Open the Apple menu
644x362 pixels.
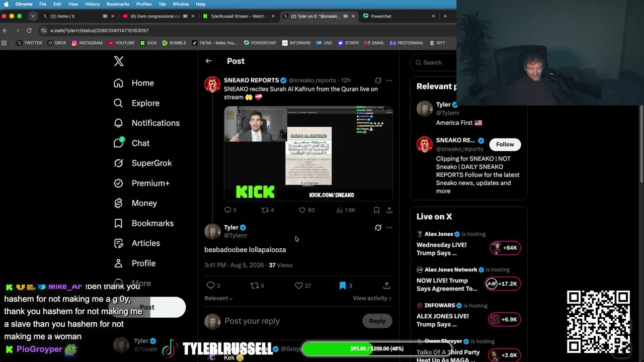click(6, 4)
